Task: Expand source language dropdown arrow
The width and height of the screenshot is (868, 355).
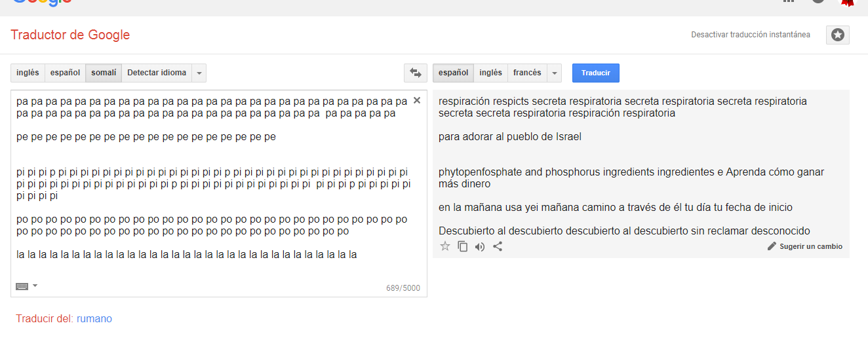Action: [x=199, y=73]
